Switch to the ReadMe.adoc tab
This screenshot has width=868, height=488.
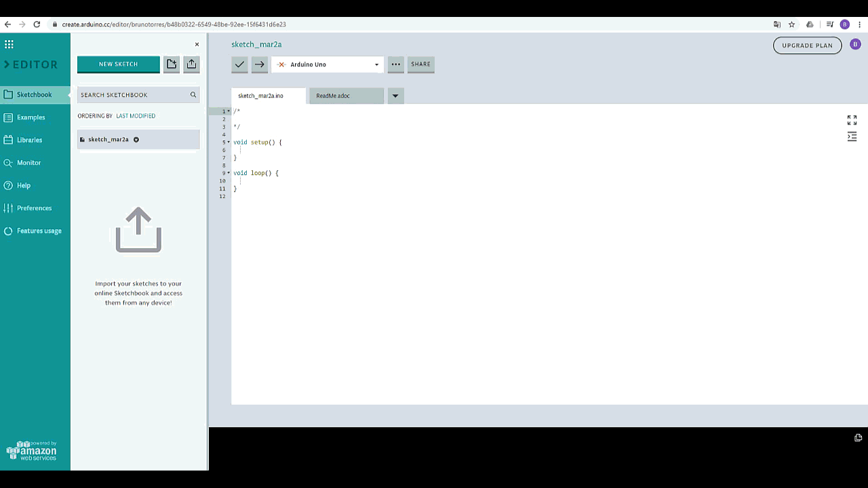tap(333, 96)
